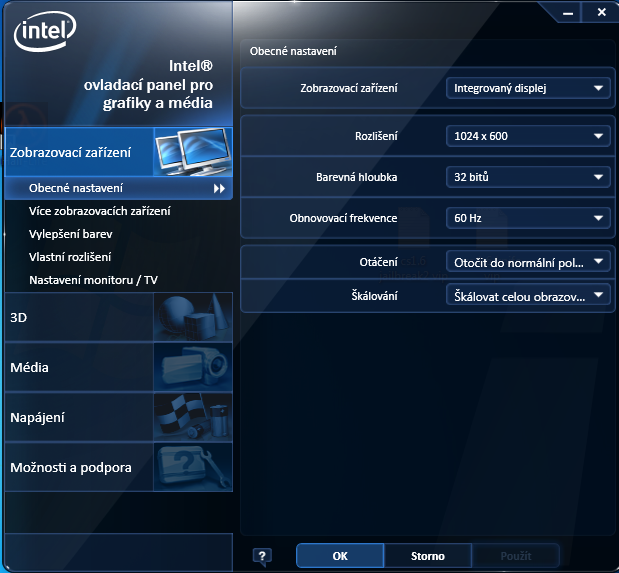Click the wrench and question mark support icon
Viewport: 619px width, 573px height.
point(193,467)
